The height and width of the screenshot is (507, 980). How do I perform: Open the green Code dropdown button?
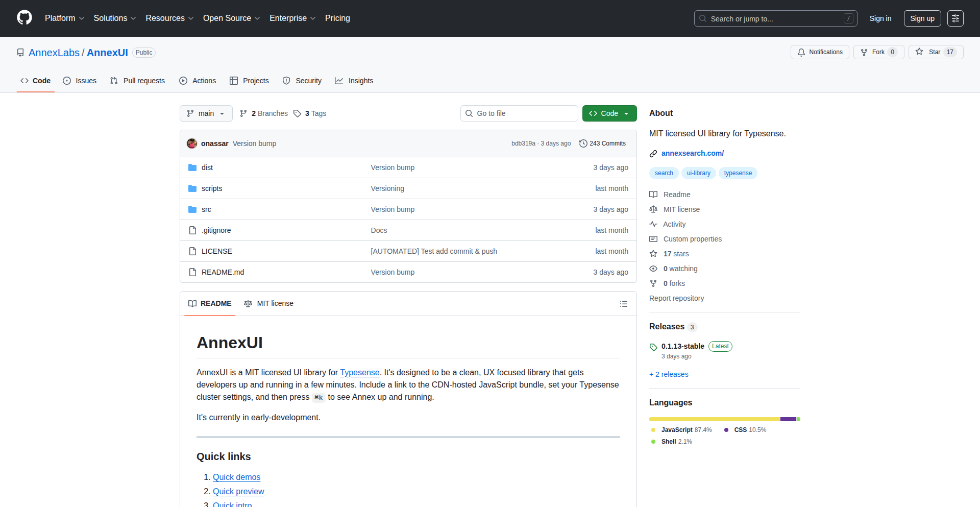pos(609,113)
